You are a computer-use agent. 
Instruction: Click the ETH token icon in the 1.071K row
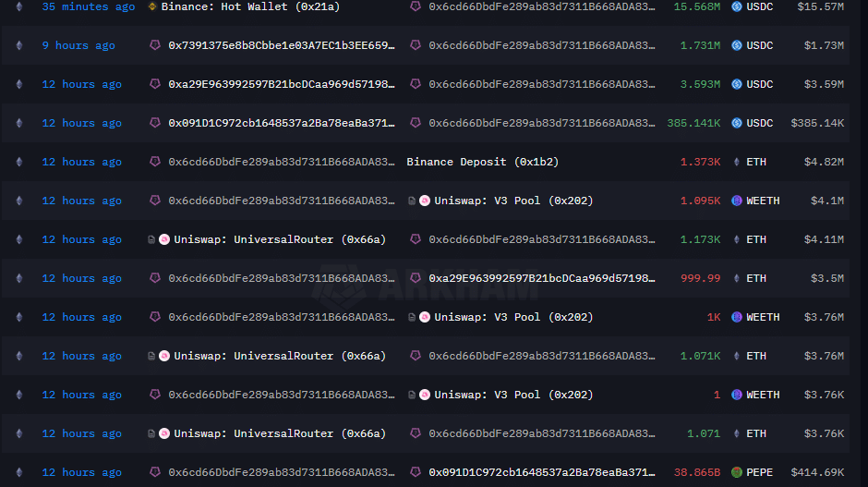[x=736, y=356]
